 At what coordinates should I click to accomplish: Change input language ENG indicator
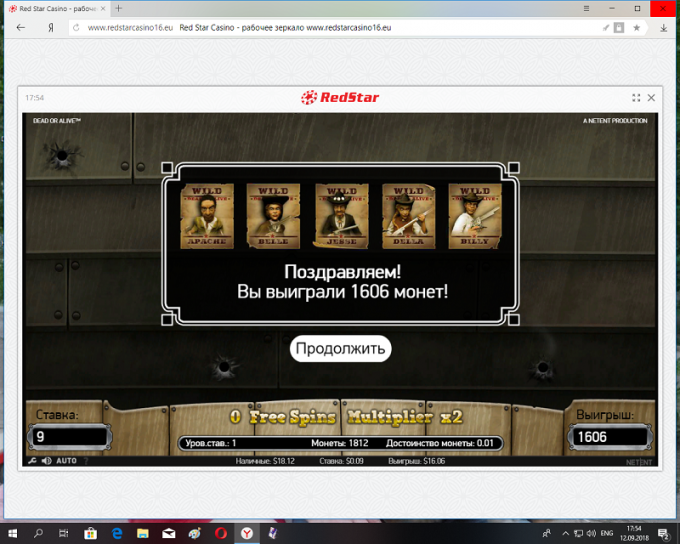click(x=607, y=533)
